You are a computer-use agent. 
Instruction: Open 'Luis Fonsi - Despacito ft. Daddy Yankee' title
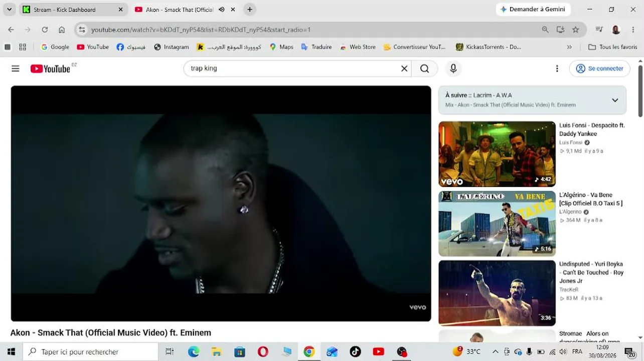pyautogui.click(x=592, y=129)
